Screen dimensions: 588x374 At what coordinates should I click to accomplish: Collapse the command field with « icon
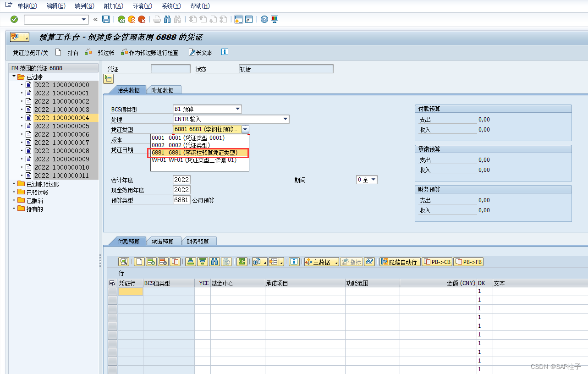[x=95, y=19]
